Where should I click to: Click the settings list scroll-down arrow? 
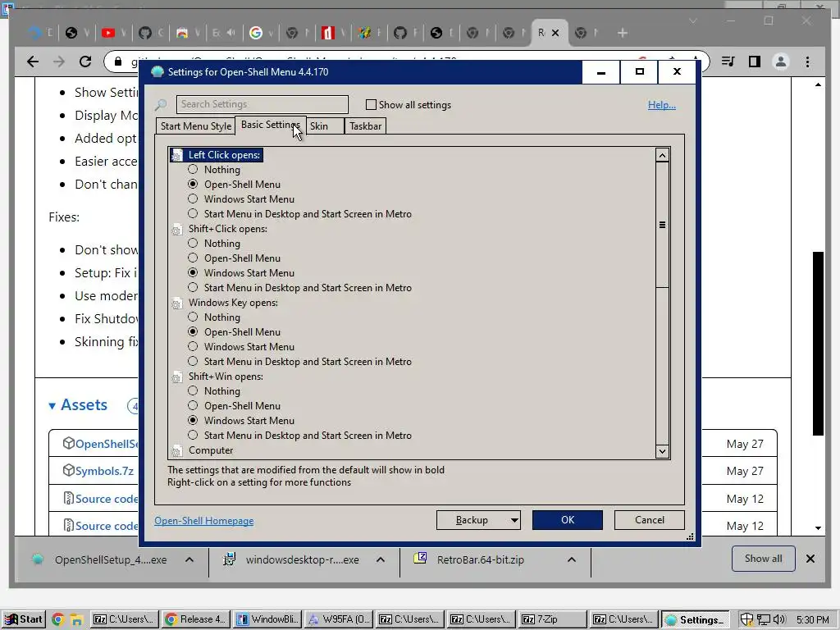pos(662,451)
